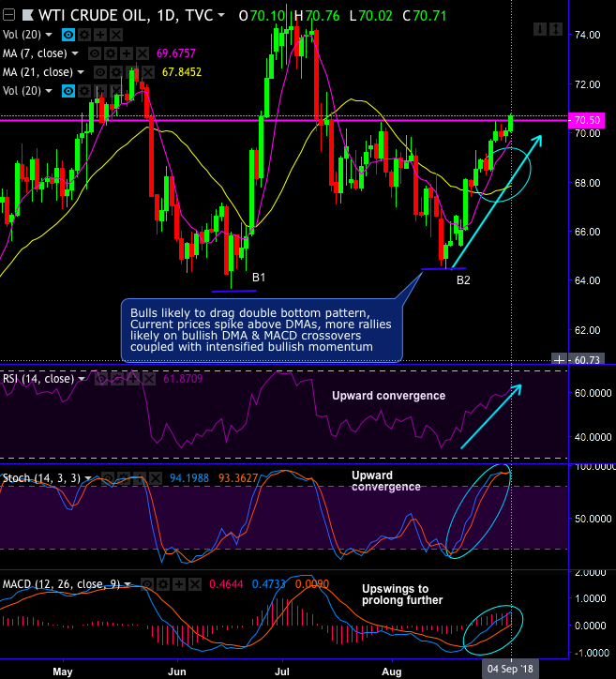Click the plus icon beside 60.73 on price axis
The width and height of the screenshot is (616, 679).
click(x=560, y=359)
